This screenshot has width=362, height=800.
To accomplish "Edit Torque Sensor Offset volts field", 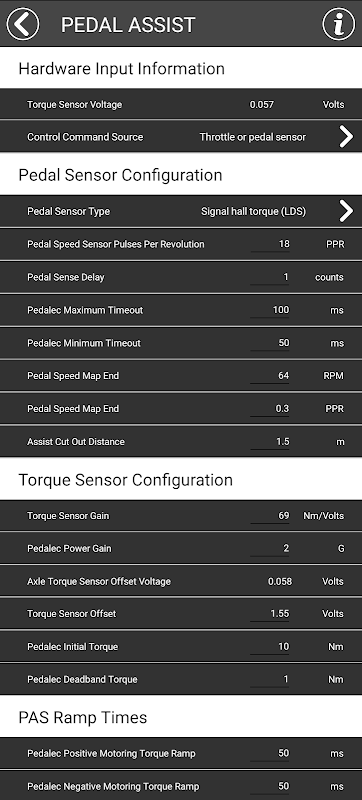I will point(270,614).
